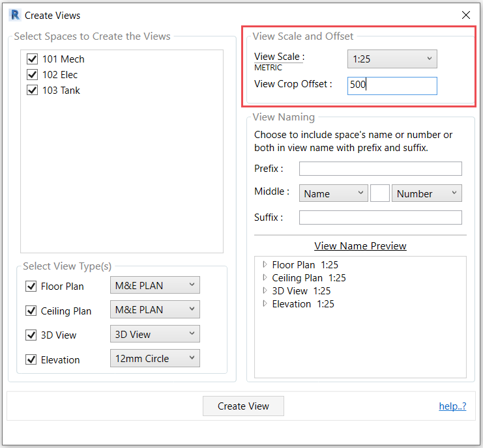Toggle the 102 Elec space checkbox
The width and height of the screenshot is (483, 448).
point(33,75)
